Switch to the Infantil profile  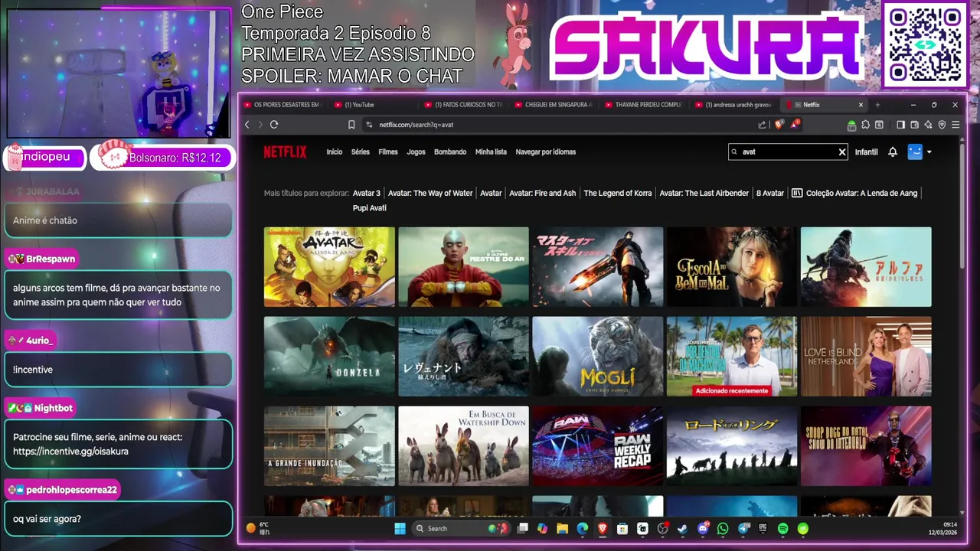(866, 152)
